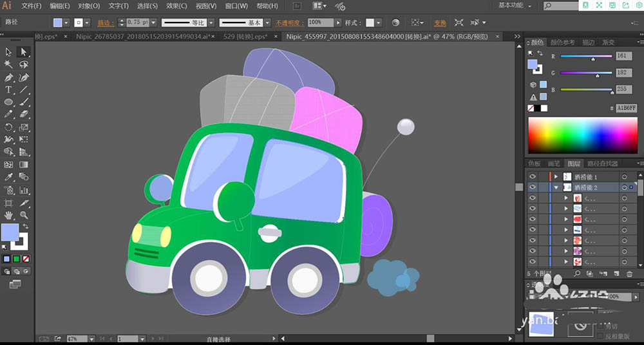Select the Paintbrush tool
Viewport: 644px width, 345px height.
tap(23, 102)
